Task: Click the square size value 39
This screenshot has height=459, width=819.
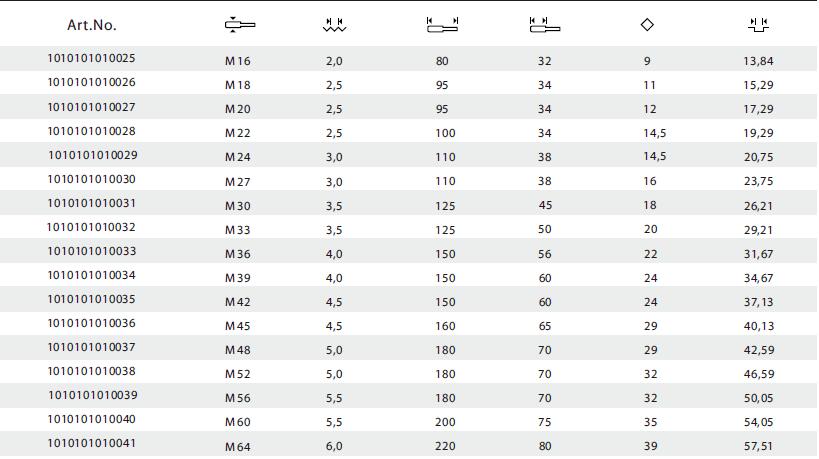Action: coord(650,446)
